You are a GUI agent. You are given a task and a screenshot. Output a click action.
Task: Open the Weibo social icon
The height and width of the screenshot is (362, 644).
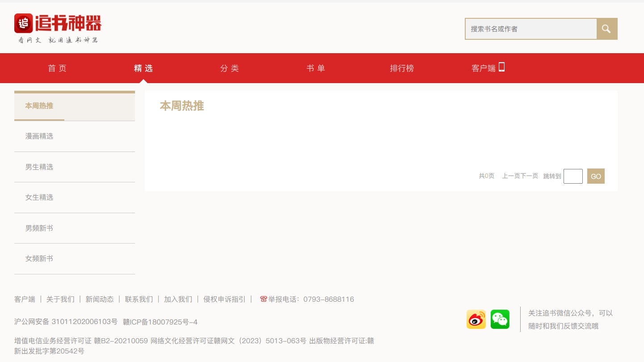476,319
